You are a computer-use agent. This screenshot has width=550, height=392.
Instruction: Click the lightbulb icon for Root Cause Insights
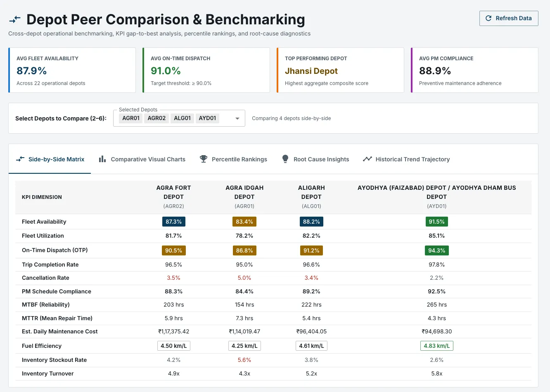(x=285, y=159)
